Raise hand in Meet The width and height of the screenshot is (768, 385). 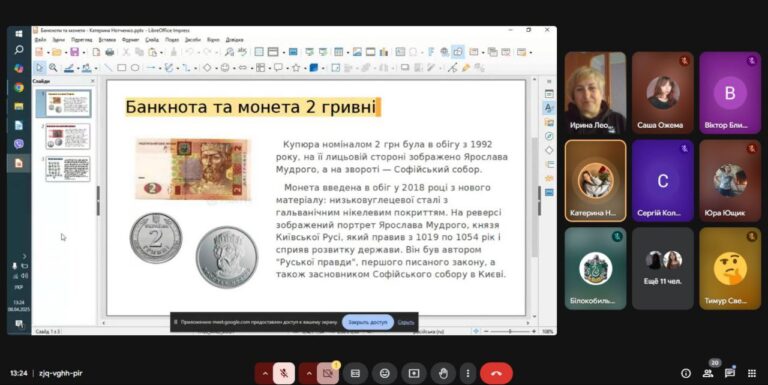tap(443, 373)
